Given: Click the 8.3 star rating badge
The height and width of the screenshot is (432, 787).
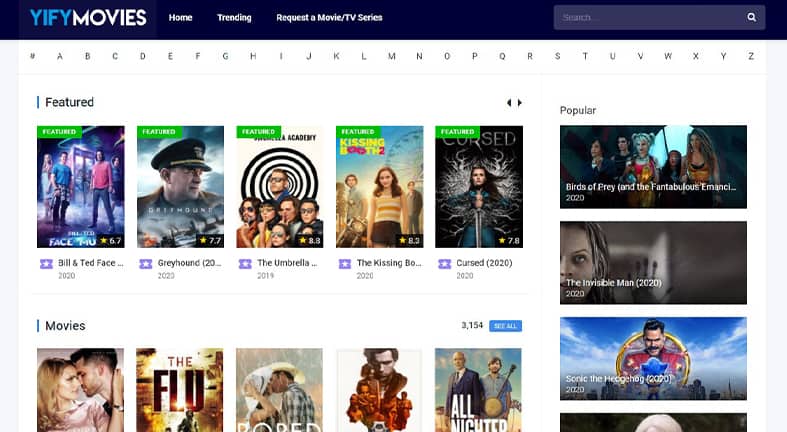Looking at the screenshot, I should [x=409, y=241].
